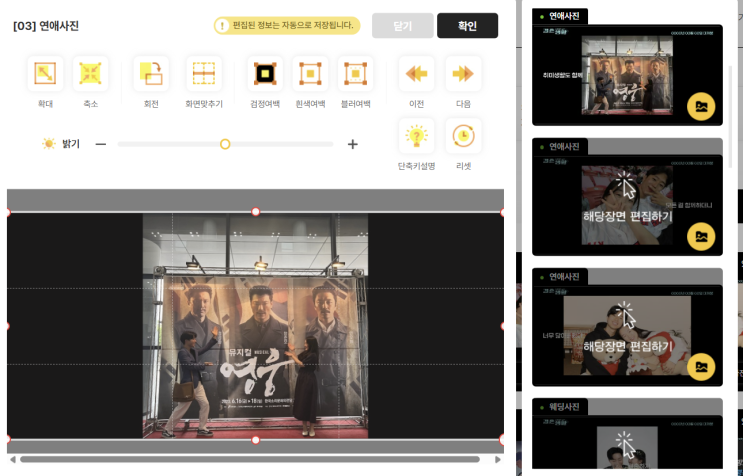Select the first 연애사진 tab label
Viewport: 743px width, 476px height.
tap(560, 16)
